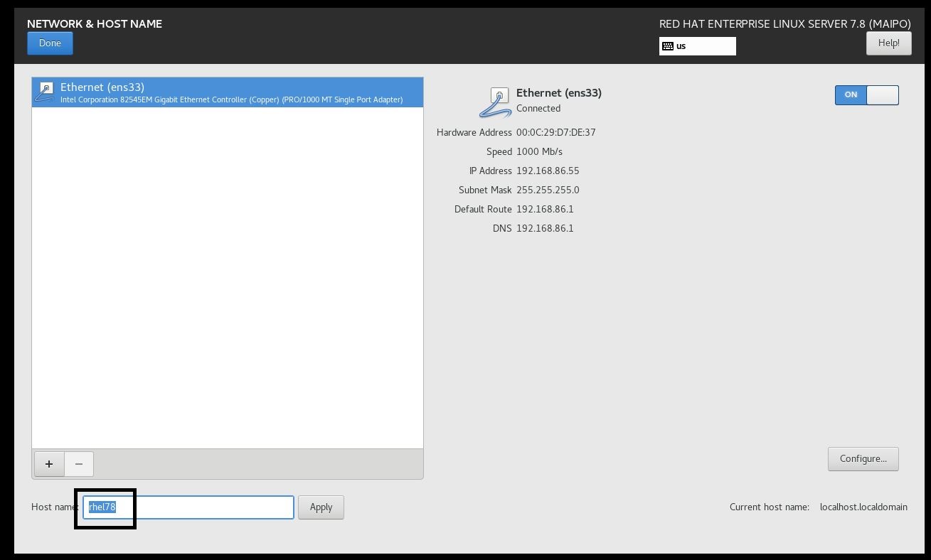Click DNS value 192.168.86.1
931x560 pixels.
tap(545, 228)
